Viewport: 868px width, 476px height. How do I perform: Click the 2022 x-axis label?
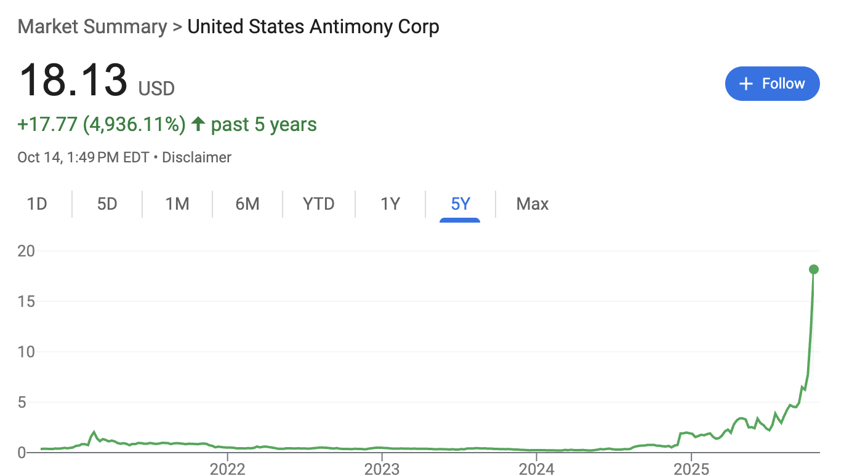228,469
